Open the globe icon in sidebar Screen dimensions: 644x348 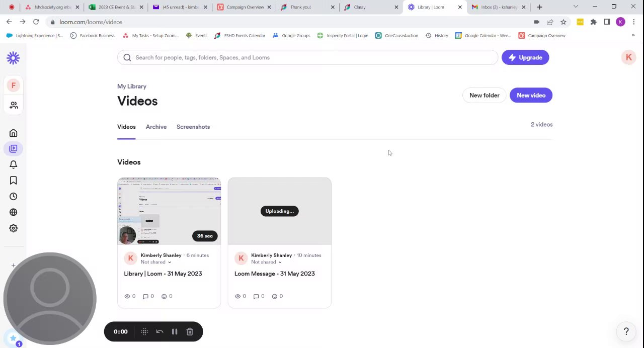(x=14, y=212)
